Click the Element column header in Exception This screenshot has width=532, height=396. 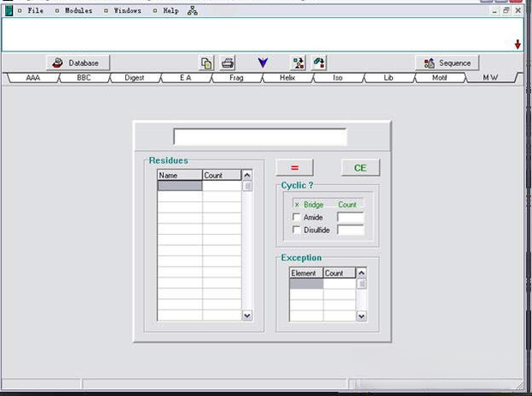(x=306, y=273)
